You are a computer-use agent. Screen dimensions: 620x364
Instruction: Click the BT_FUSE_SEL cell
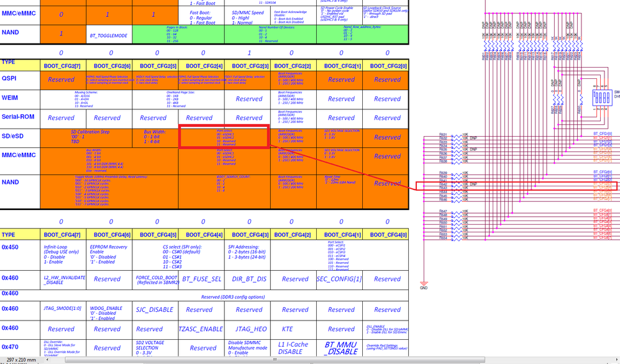(x=201, y=279)
